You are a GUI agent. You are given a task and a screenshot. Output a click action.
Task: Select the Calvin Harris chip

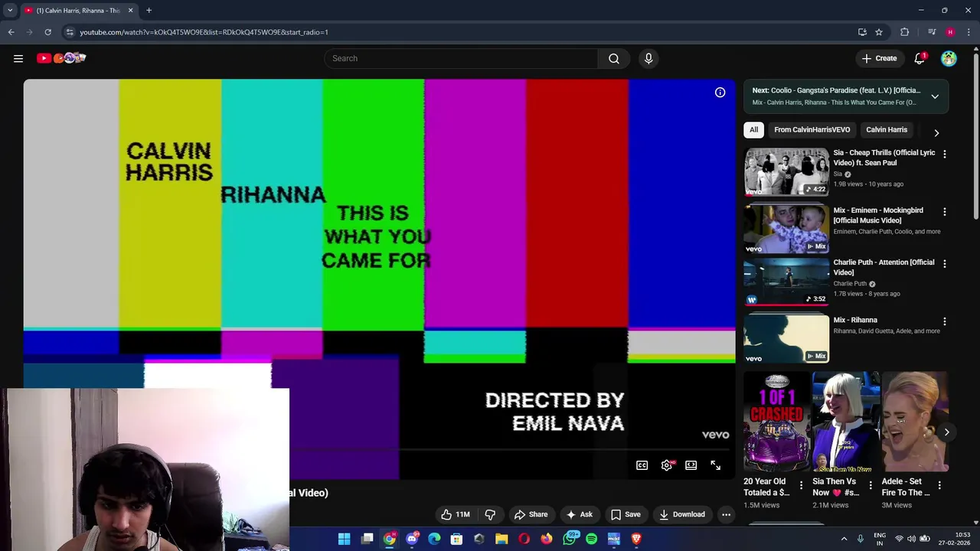click(x=886, y=130)
